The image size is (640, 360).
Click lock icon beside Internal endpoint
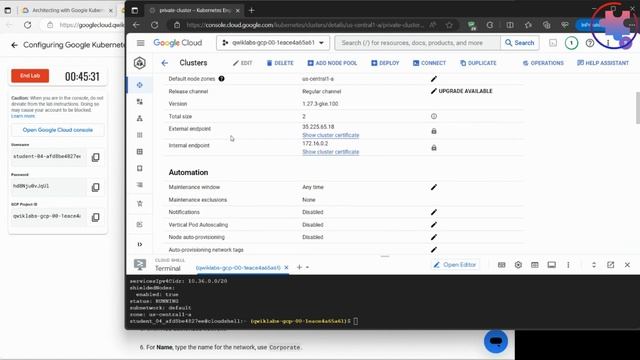[433, 148]
